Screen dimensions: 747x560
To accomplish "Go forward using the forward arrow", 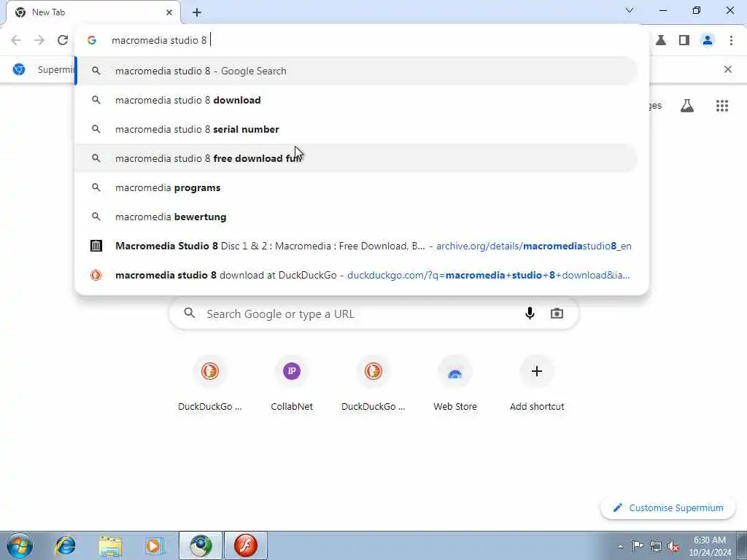I will (39, 40).
